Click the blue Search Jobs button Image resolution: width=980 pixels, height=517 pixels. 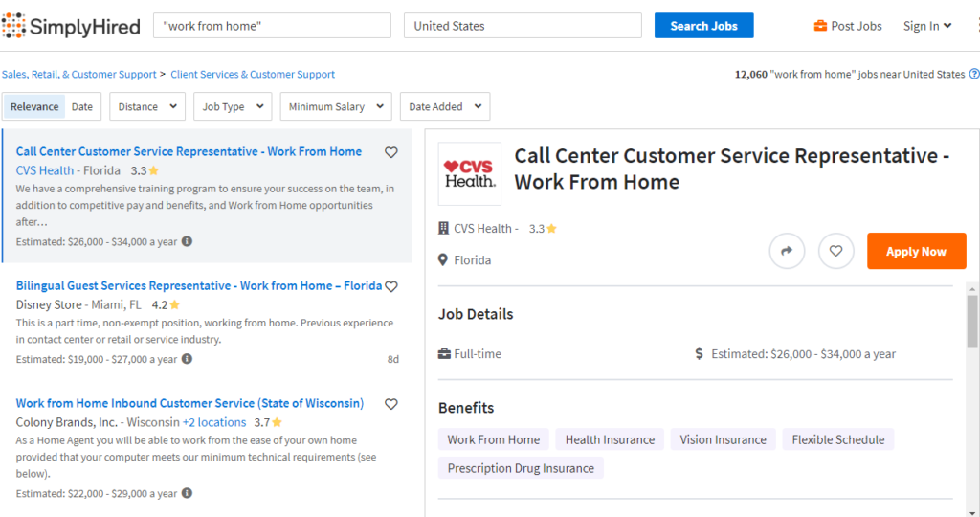[703, 26]
